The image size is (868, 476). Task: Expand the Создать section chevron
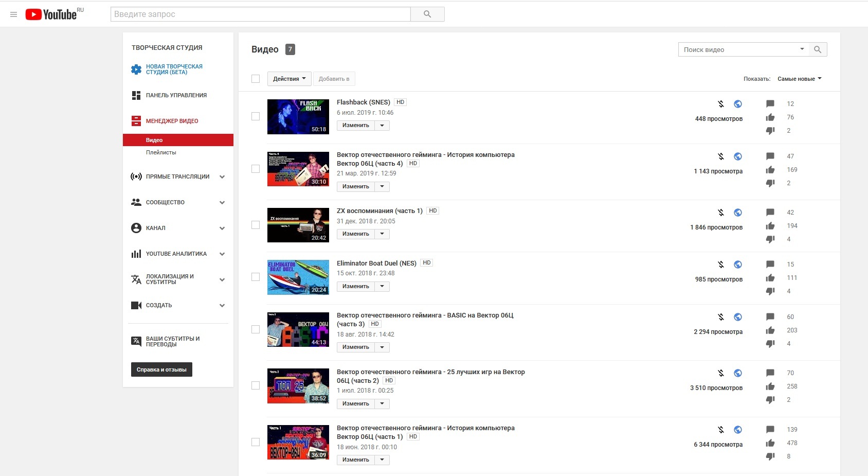[222, 305]
